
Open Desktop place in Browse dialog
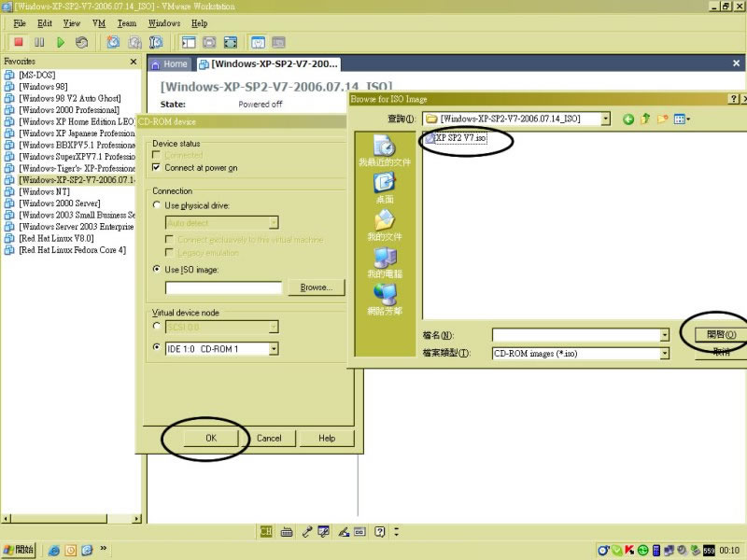click(385, 188)
